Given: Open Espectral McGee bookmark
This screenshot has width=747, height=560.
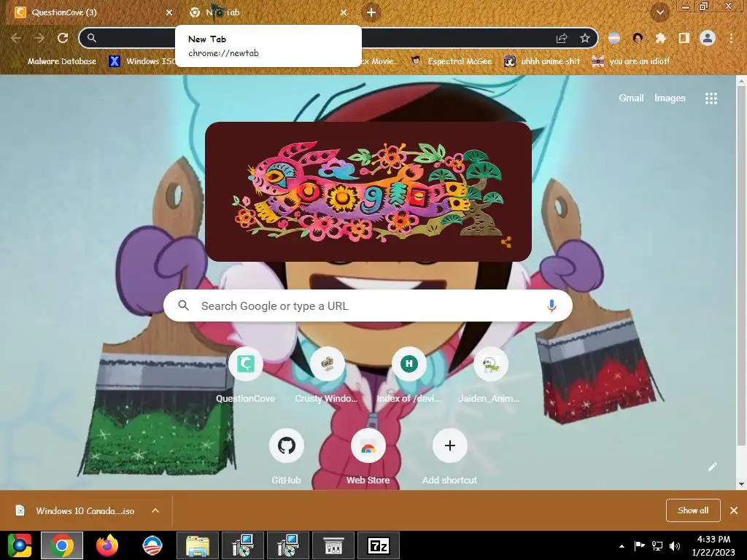Looking at the screenshot, I should click(x=452, y=61).
